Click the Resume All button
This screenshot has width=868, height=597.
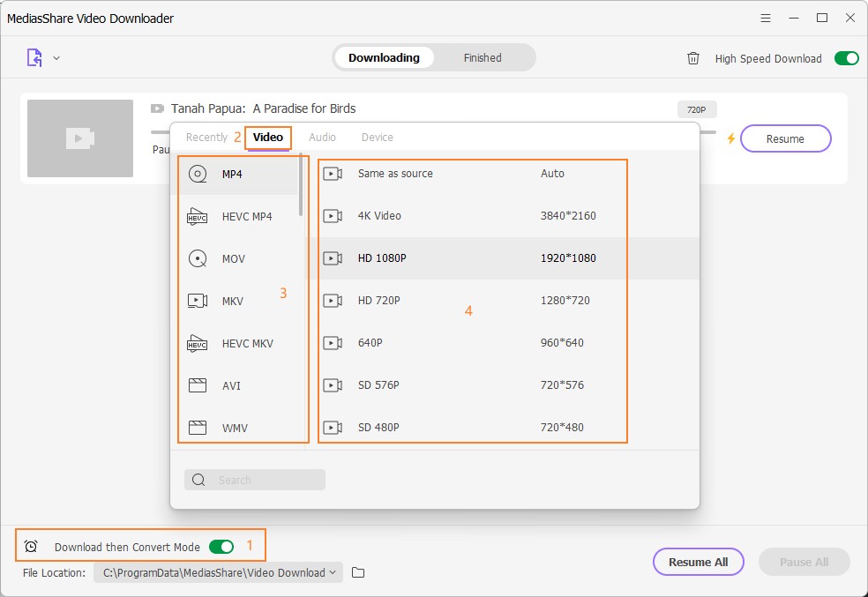[x=698, y=562]
